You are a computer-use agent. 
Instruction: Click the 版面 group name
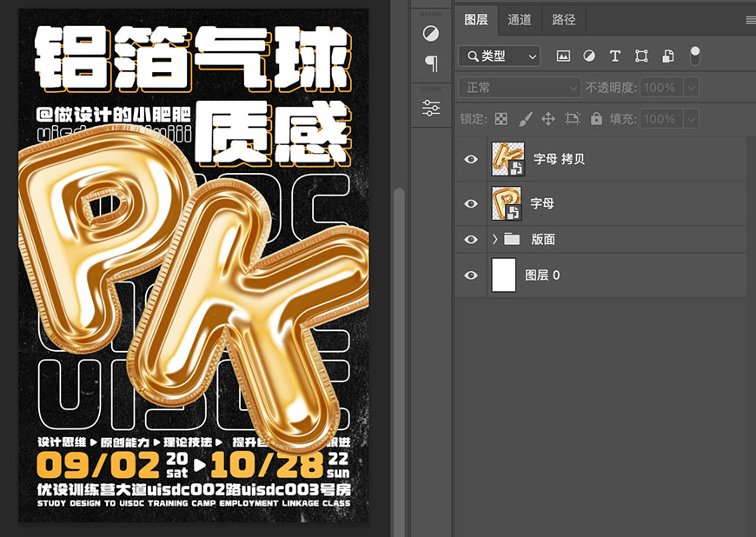(x=543, y=240)
